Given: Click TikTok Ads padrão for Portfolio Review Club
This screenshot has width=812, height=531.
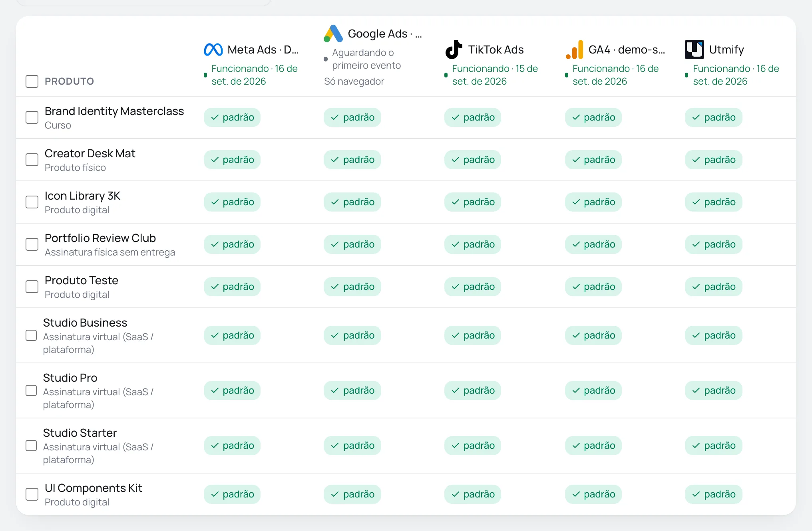Looking at the screenshot, I should 473,244.
